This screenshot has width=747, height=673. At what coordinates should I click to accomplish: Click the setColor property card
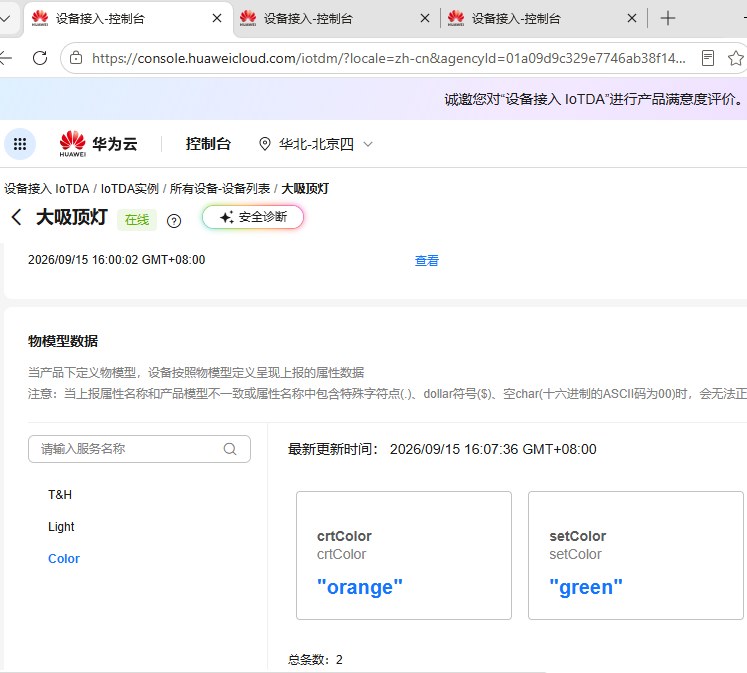[636, 555]
